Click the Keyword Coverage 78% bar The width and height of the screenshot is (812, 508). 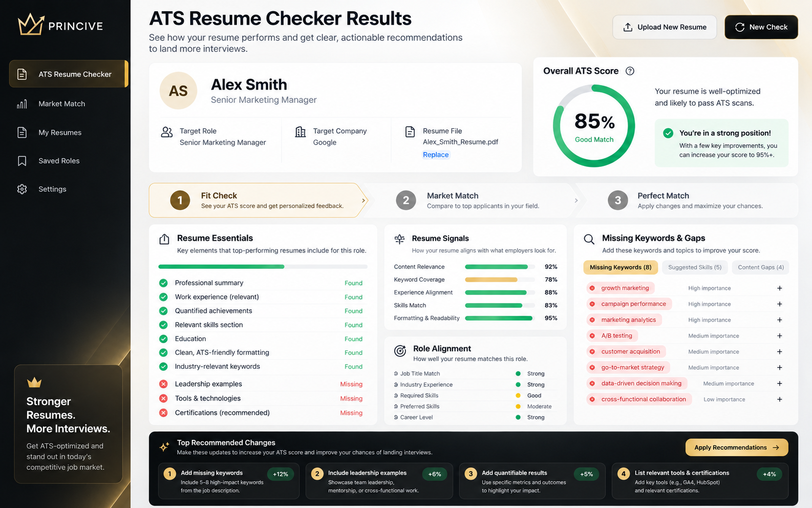[500, 280]
